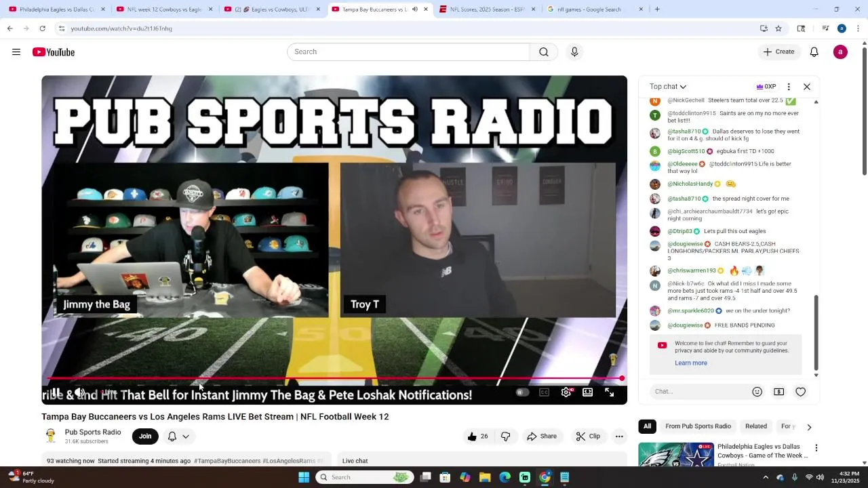The image size is (868, 488).
Task: Select the All filter chip
Action: click(x=647, y=426)
